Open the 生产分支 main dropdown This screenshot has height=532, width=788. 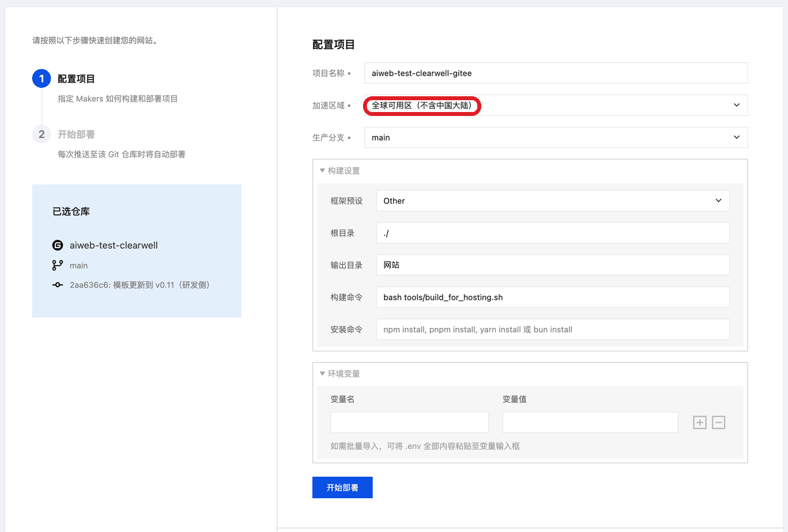(556, 137)
